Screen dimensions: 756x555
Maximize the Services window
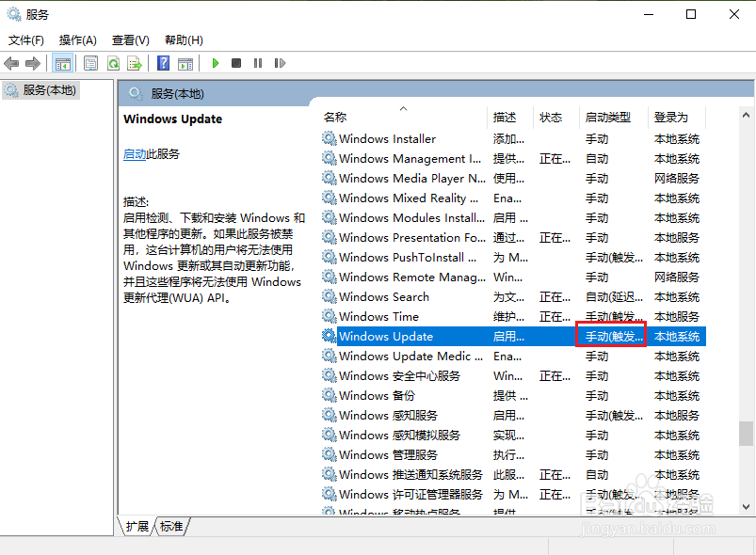pos(691,14)
